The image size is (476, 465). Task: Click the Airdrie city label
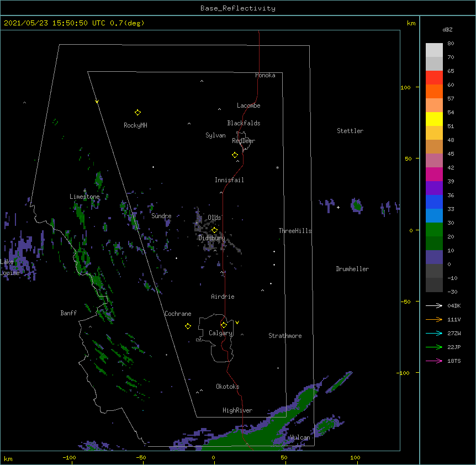pyautogui.click(x=223, y=297)
